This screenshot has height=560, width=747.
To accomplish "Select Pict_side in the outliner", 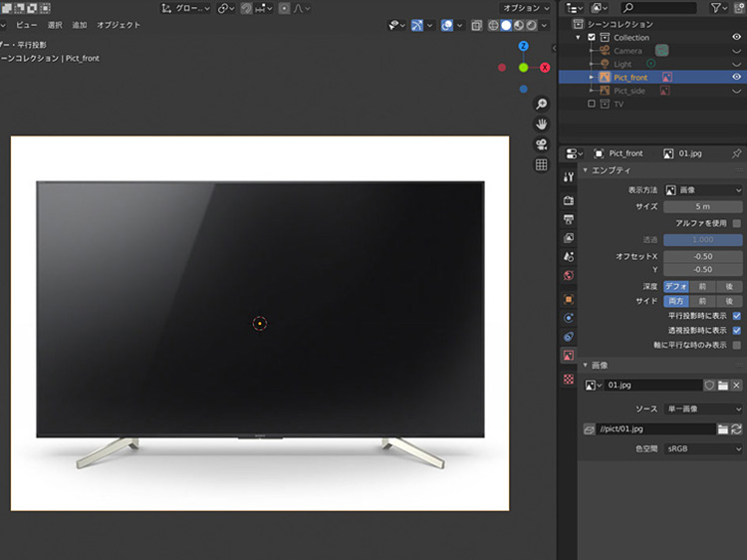I will (x=628, y=91).
